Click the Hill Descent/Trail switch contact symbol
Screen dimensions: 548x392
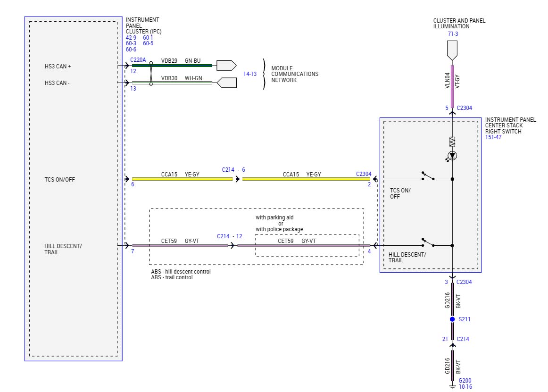point(428,243)
